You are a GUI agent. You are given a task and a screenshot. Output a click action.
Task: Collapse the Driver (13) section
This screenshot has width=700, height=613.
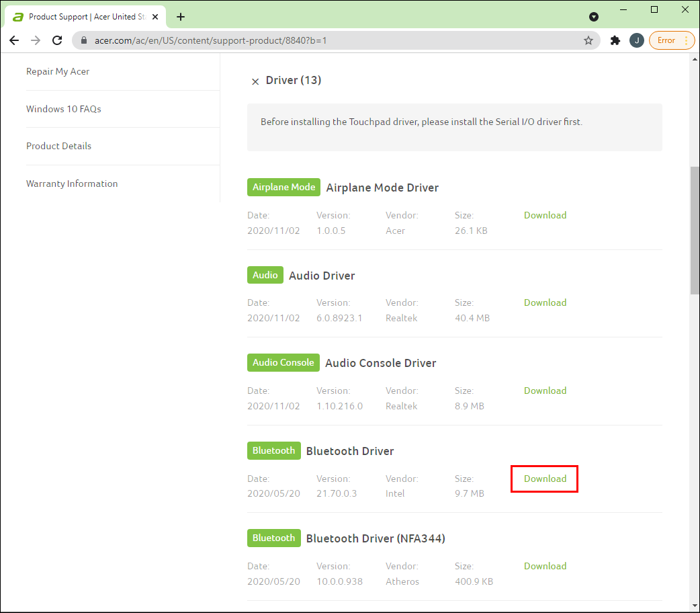coord(255,81)
